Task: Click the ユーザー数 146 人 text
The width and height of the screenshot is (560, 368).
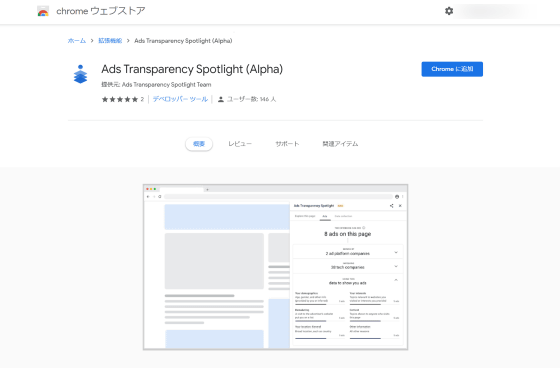Action: pos(251,99)
